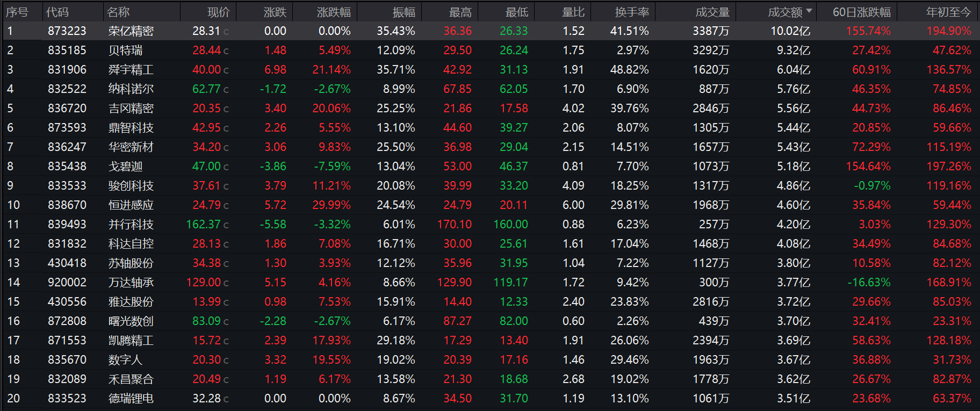The height and width of the screenshot is (411, 980).
Task: Click stock code 873223
Action: [x=67, y=31]
